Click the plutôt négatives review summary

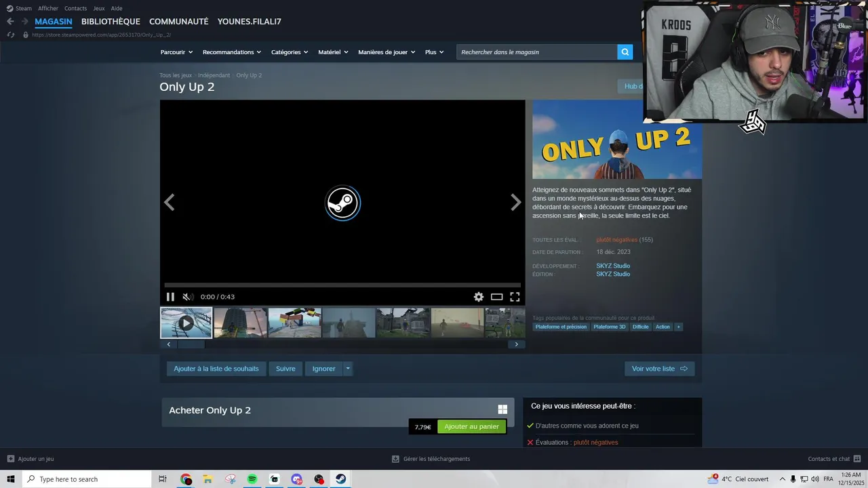pyautogui.click(x=617, y=240)
